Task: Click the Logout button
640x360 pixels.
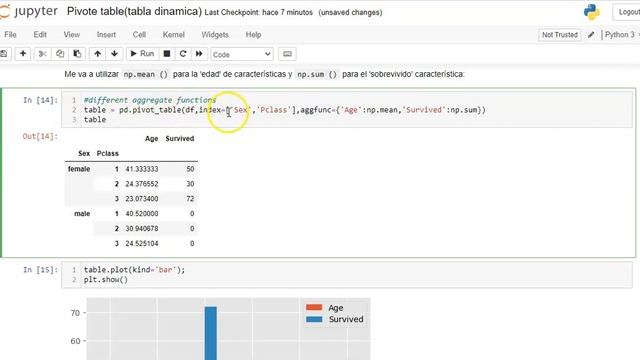Action: point(627,12)
